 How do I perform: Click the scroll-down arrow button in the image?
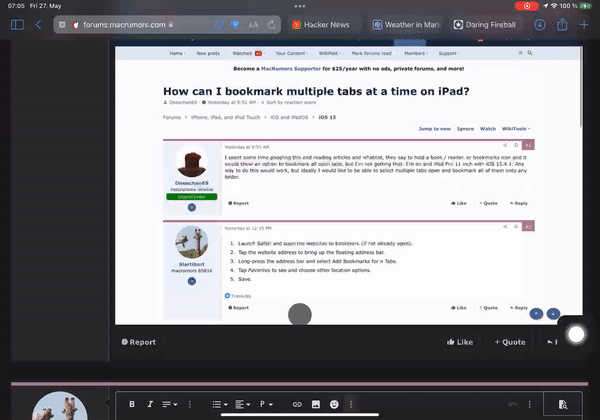[553, 314]
